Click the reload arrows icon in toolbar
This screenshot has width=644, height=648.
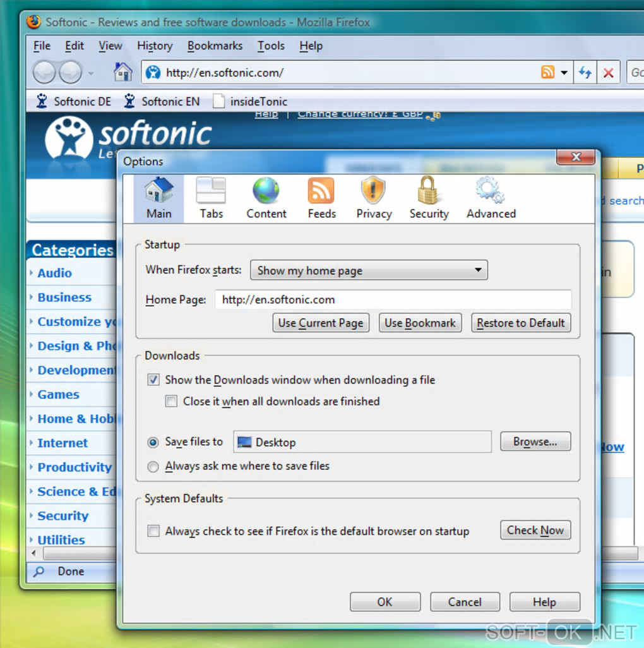tap(585, 73)
